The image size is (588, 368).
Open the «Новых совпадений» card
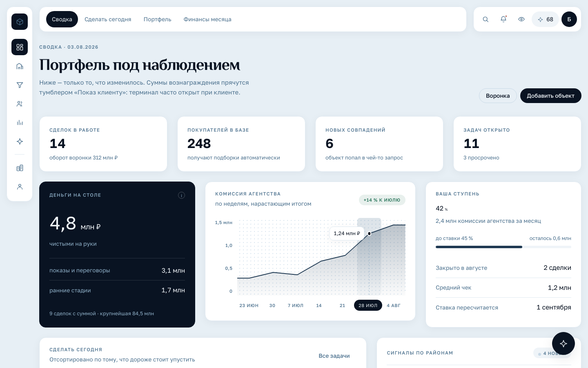click(x=379, y=144)
